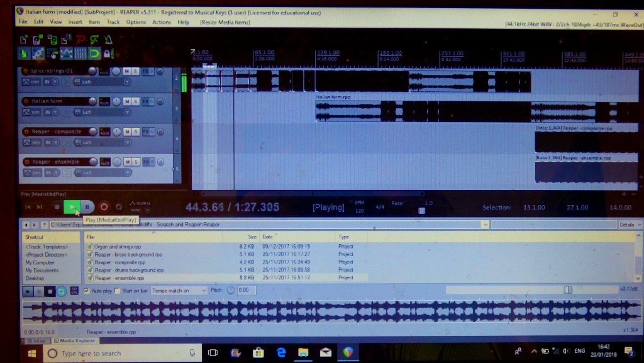Toggle the lock icon in the toolbar

(109, 53)
